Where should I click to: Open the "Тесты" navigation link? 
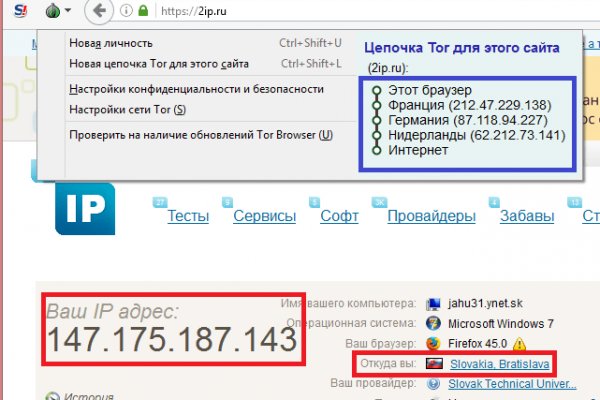188,217
